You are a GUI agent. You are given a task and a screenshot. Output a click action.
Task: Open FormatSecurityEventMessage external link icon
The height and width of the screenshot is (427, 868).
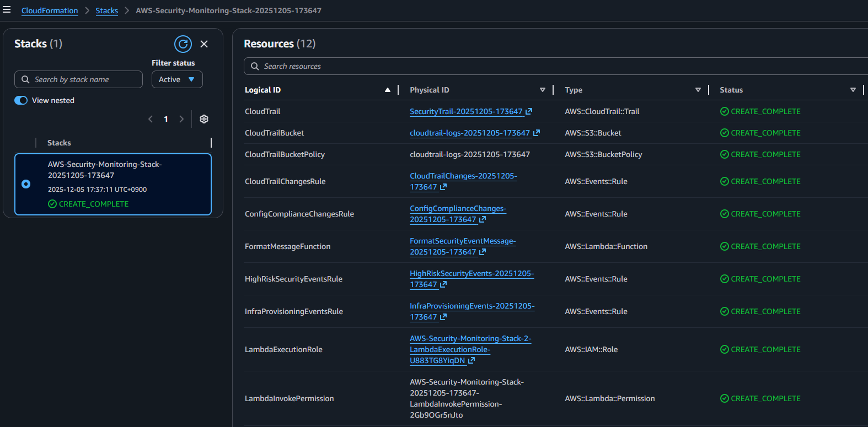pyautogui.click(x=483, y=252)
